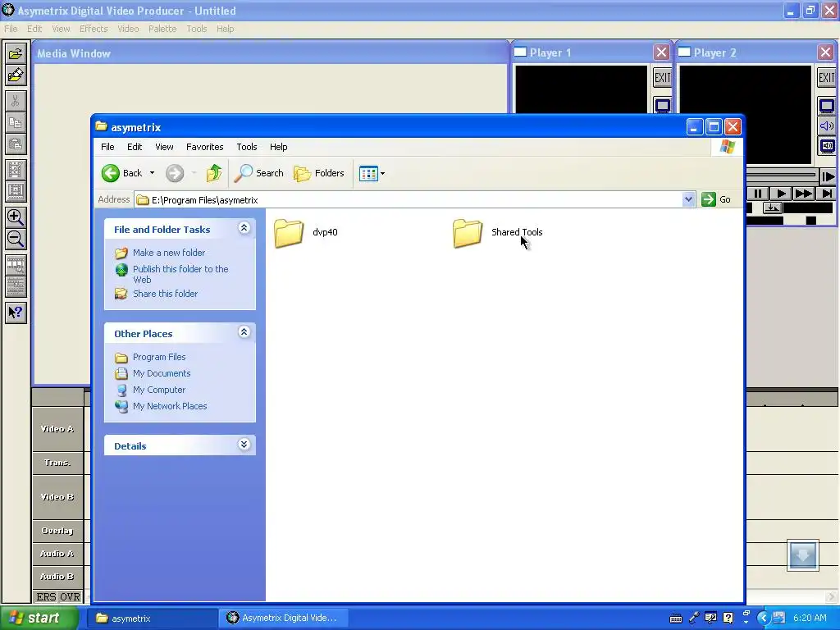The width and height of the screenshot is (840, 630).
Task: Expand the Details panel
Action: (x=244, y=445)
